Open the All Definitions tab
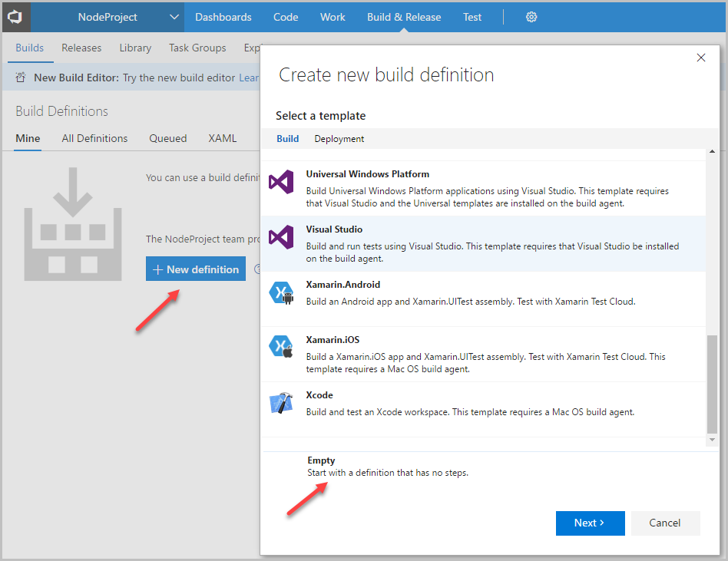The height and width of the screenshot is (561, 728). tap(94, 138)
